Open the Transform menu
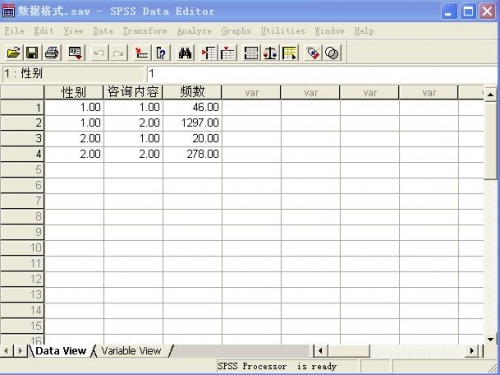500x375 pixels. click(x=145, y=31)
